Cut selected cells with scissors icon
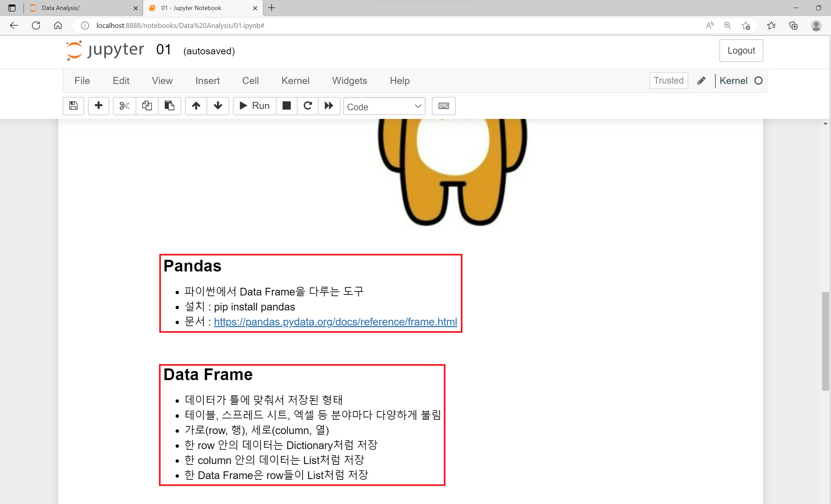Screen dimensions: 831x504 click(124, 106)
